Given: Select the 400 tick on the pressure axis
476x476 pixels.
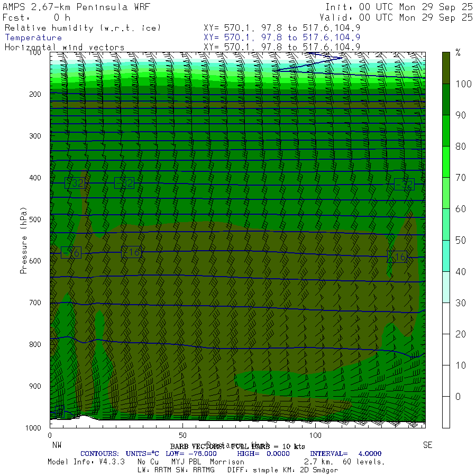Looking at the screenshot, I should tap(35, 178).
